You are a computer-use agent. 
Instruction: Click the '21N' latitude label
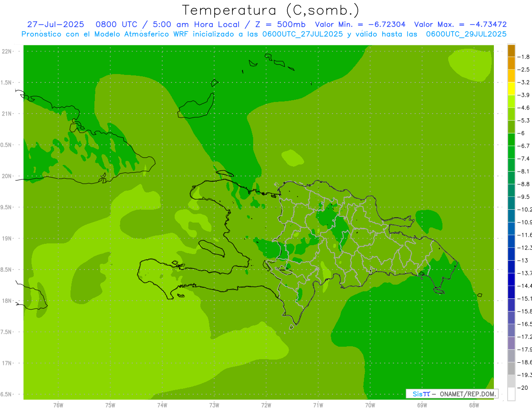coord(7,114)
